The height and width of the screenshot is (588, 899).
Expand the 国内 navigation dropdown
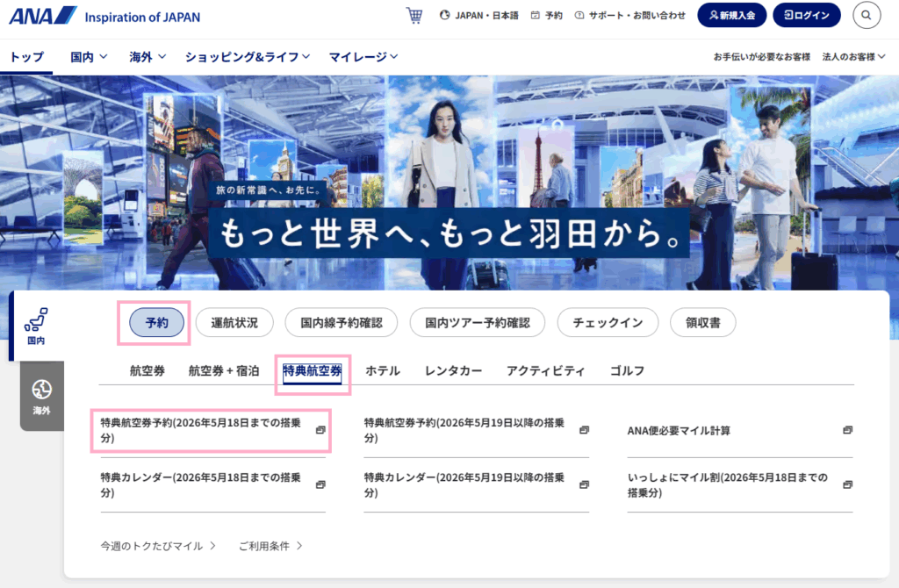tap(89, 57)
